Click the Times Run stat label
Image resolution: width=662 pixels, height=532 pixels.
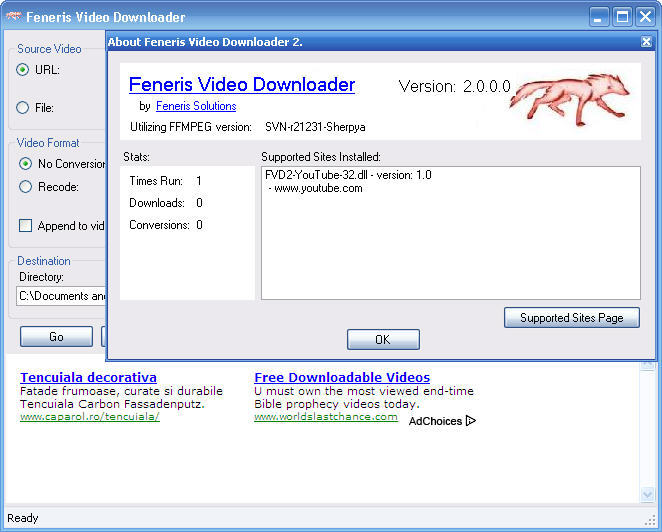(156, 181)
